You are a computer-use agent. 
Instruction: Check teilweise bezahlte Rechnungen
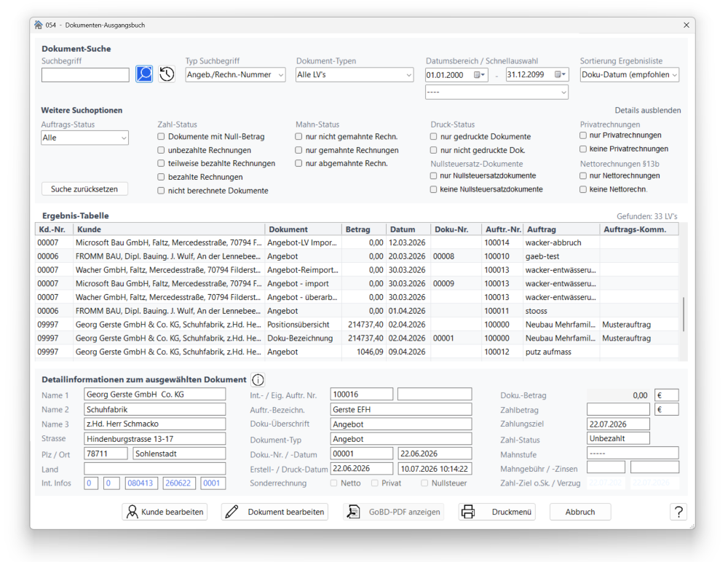tap(161, 164)
